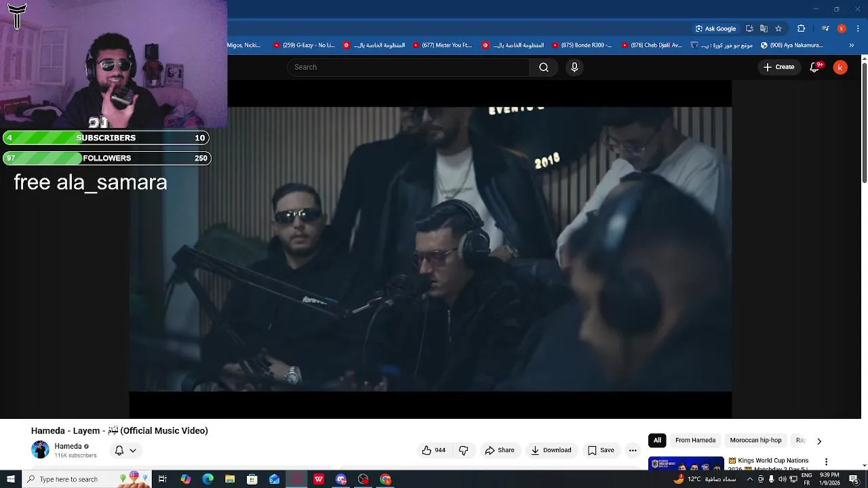
Task: Select the All filter chip
Action: pos(657,441)
